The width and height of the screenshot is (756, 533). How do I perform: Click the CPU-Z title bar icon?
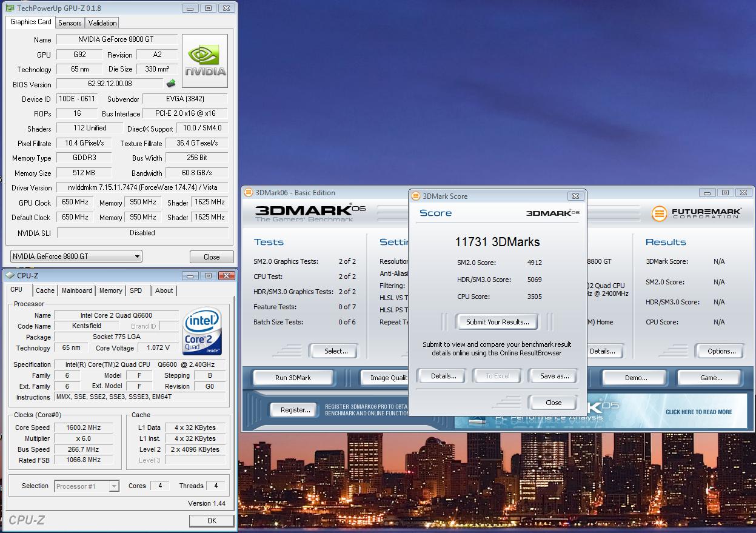click(x=9, y=275)
